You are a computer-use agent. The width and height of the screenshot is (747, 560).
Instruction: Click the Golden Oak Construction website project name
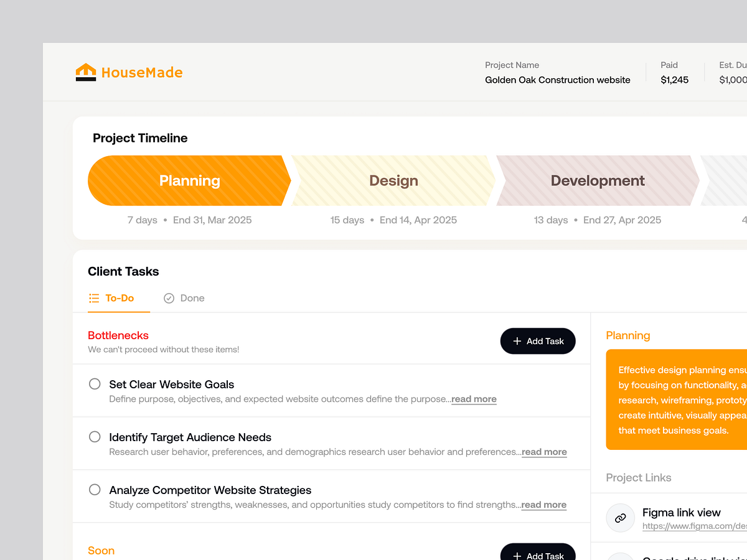tap(558, 80)
